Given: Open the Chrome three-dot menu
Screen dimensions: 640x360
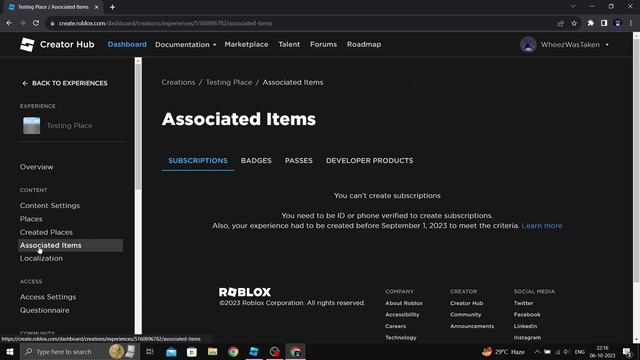Looking at the screenshot, I should (631, 23).
